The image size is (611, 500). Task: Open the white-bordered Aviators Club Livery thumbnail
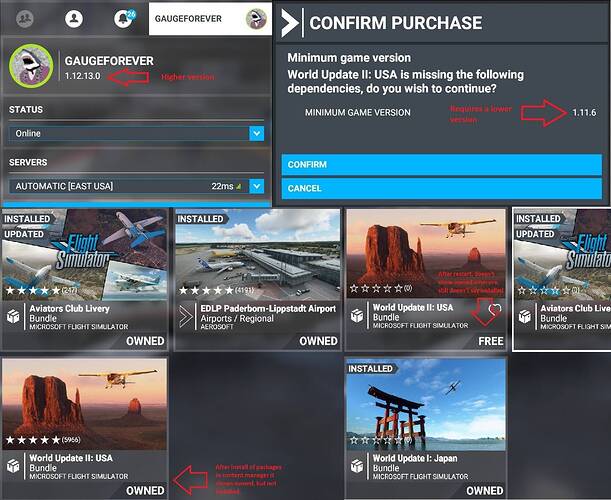562,254
